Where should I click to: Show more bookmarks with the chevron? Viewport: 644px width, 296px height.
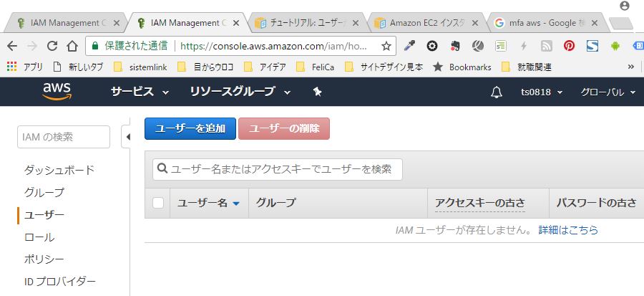point(631,67)
